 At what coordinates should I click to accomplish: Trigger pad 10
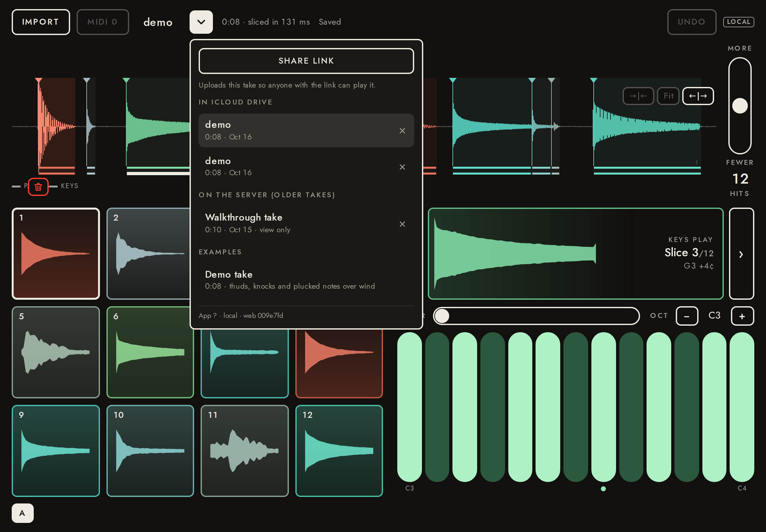(x=150, y=451)
